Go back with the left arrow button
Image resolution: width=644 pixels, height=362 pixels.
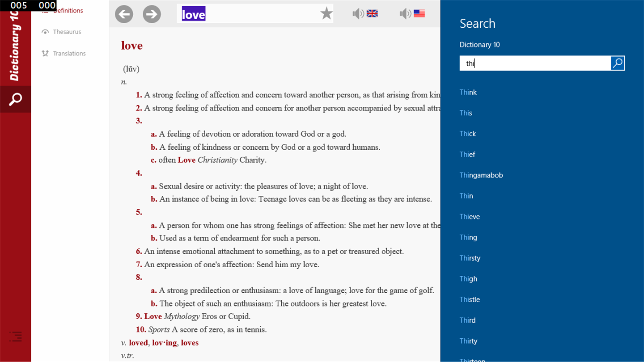(124, 14)
